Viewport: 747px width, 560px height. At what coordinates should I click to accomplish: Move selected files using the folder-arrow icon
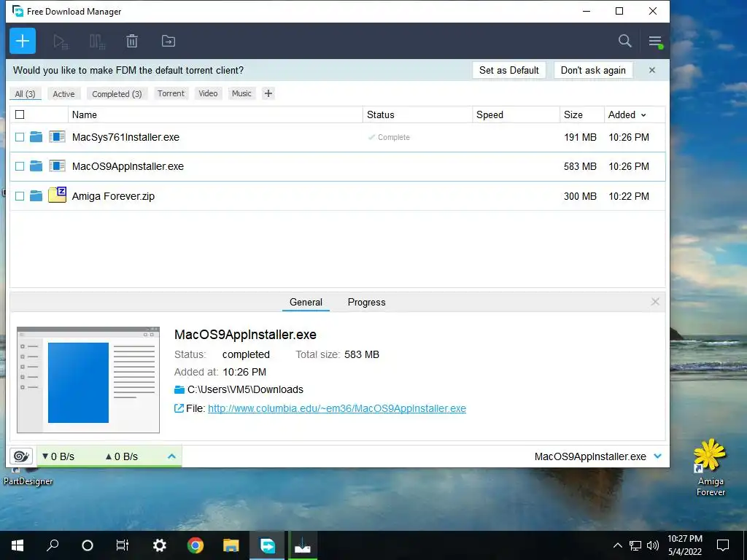(x=169, y=41)
